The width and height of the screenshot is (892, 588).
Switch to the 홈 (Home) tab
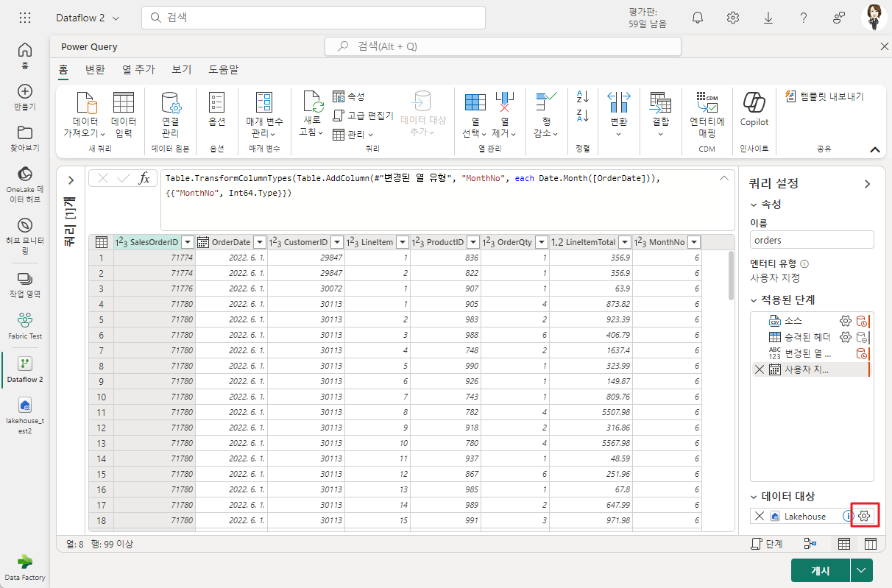63,69
